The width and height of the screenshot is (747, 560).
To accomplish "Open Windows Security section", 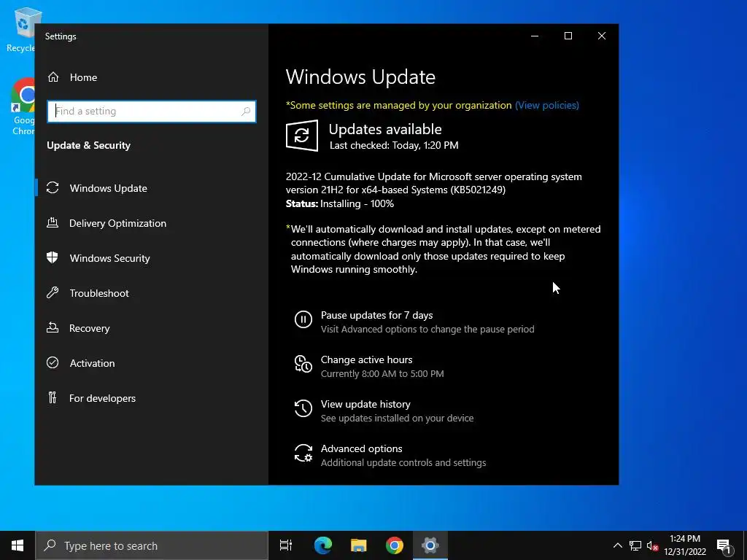I will pyautogui.click(x=109, y=258).
